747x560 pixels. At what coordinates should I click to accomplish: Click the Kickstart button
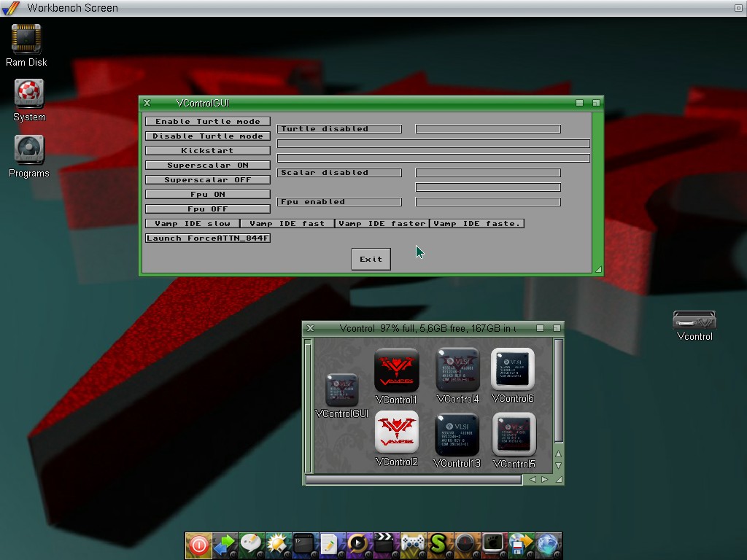coord(208,151)
